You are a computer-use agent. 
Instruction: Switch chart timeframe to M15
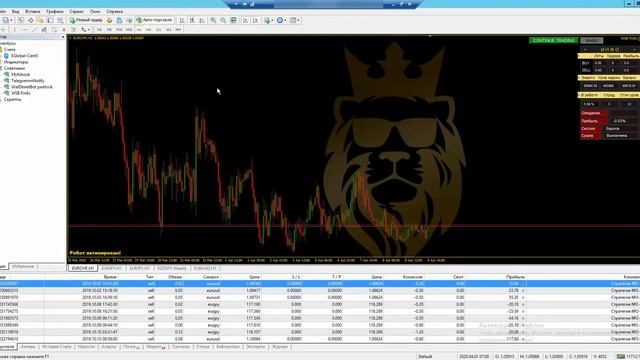point(119,29)
